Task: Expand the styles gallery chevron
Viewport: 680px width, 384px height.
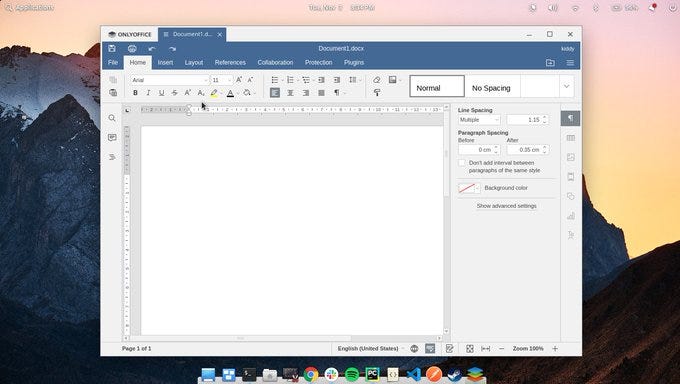Action: coord(566,86)
